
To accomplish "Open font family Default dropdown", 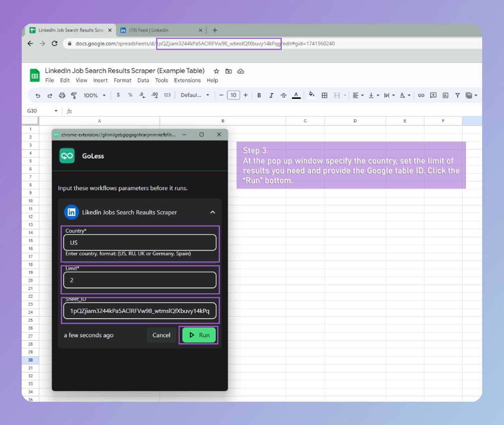I will [x=195, y=95].
